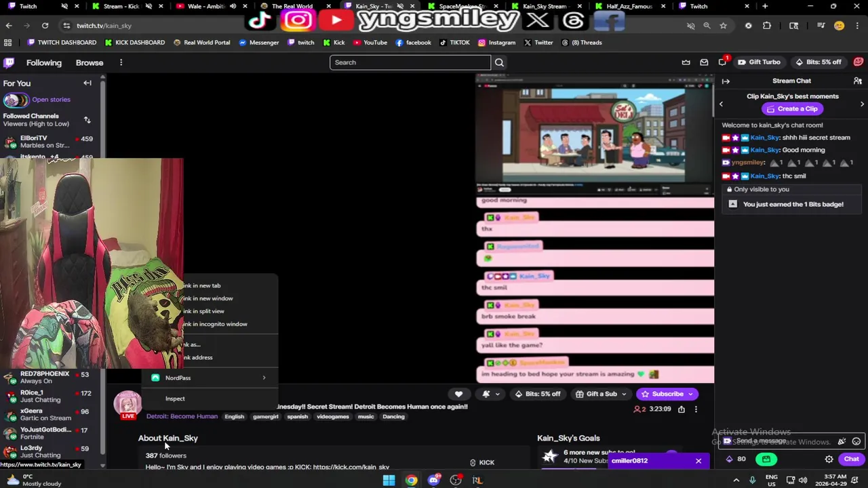Open the chat community users icon
Image resolution: width=868 pixels, height=488 pixels.
click(x=858, y=81)
